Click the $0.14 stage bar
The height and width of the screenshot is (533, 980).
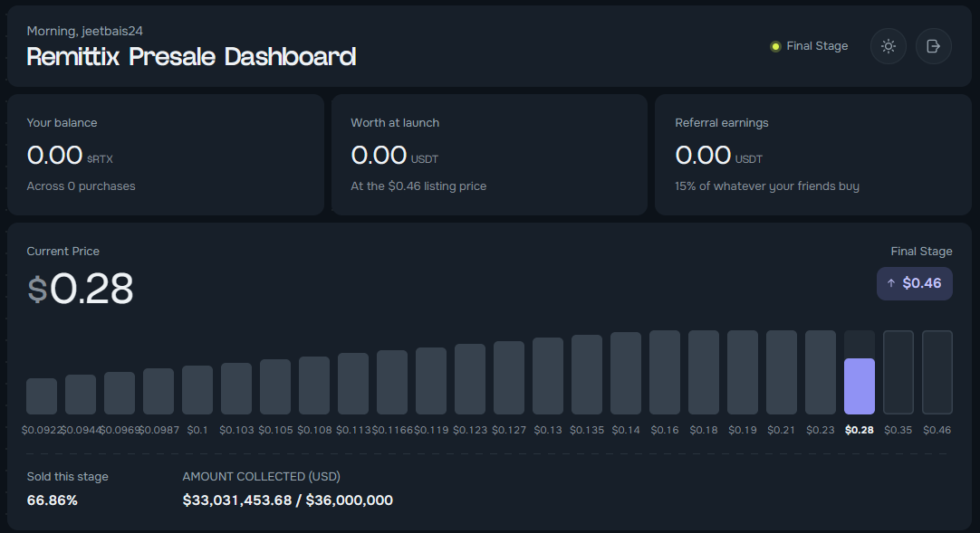click(x=626, y=373)
